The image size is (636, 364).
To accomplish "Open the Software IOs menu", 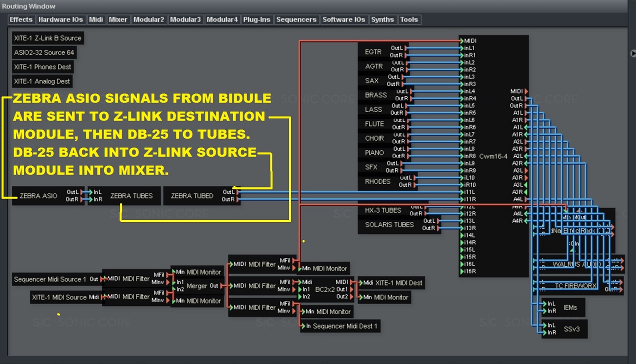I will (343, 19).
